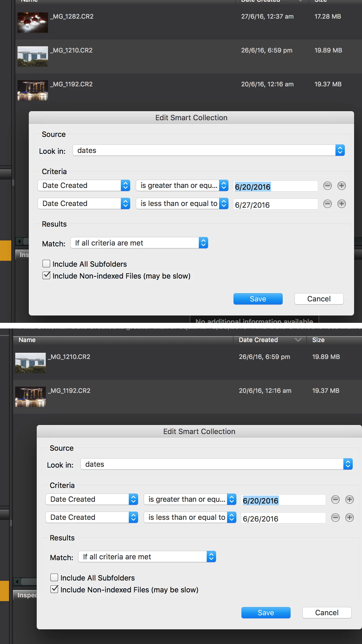The width and height of the screenshot is (362, 644).
Task: Select _MG_1210.CR2 thumbnail in upper list
Action: point(33,56)
